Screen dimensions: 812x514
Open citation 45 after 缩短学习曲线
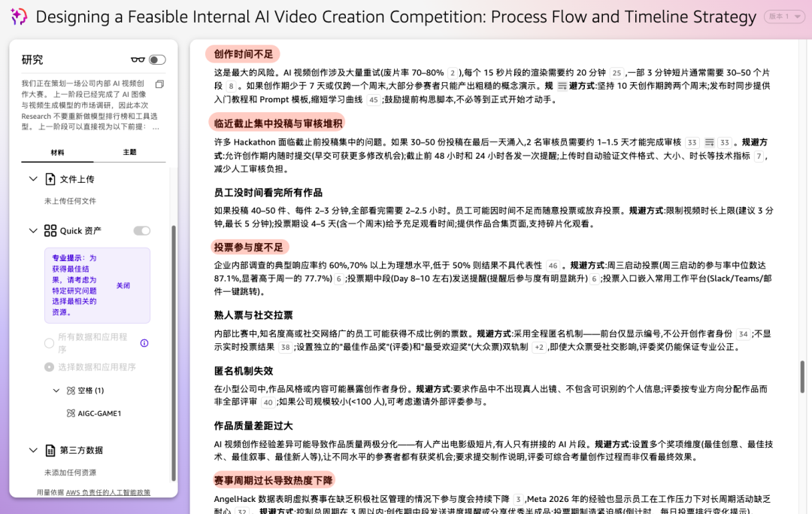374,100
